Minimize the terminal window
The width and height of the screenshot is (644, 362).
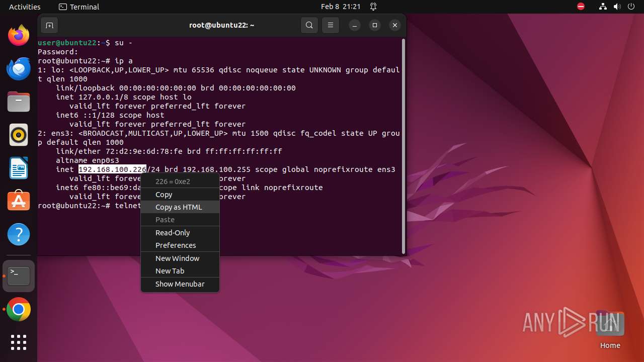(x=355, y=25)
